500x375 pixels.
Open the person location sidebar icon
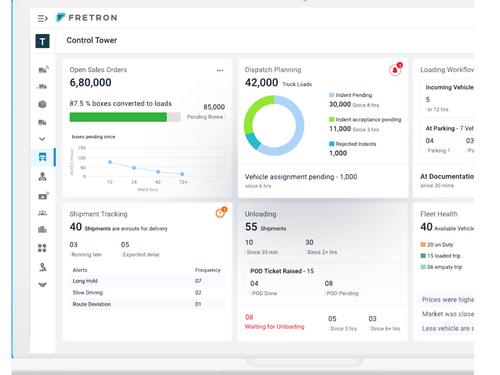43,267
